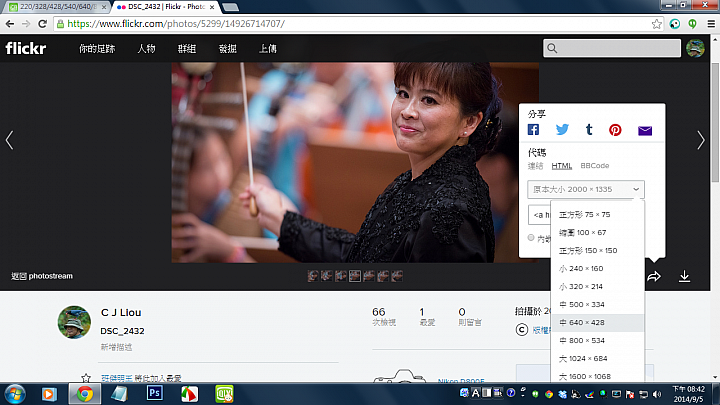Click the Flickr search field
This screenshot has width=720, height=405.
[612, 48]
